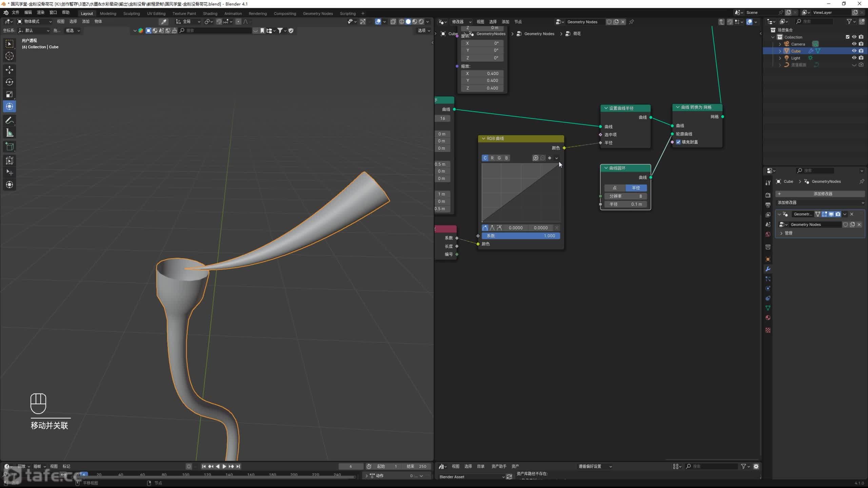This screenshot has height=488, width=868.
Task: Activate the Annotate pencil tool
Action: click(9, 120)
